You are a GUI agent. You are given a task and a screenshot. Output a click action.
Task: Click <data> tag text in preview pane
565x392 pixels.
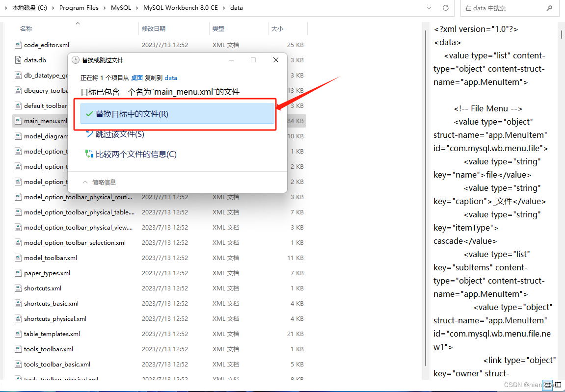pyautogui.click(x=448, y=42)
